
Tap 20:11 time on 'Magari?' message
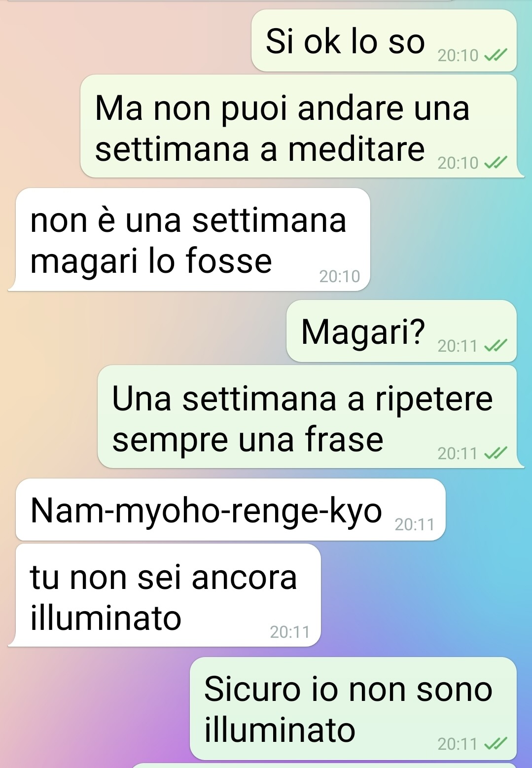(458, 346)
